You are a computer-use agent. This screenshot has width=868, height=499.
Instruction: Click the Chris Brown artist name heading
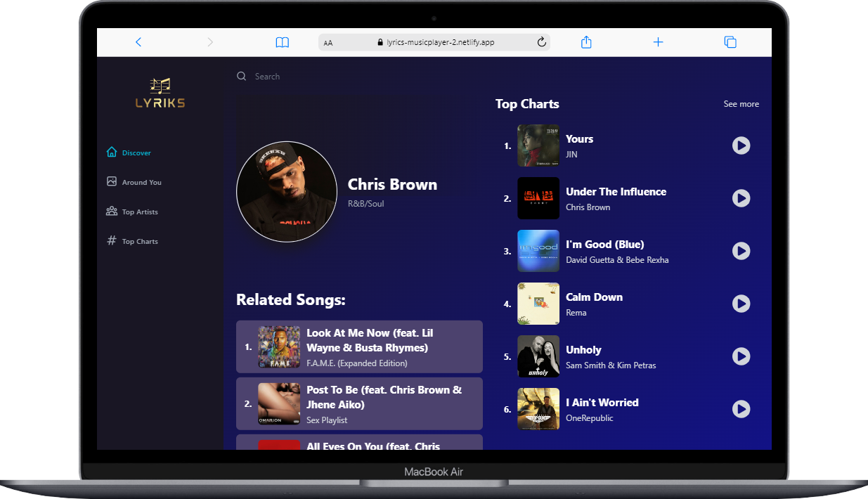(392, 185)
